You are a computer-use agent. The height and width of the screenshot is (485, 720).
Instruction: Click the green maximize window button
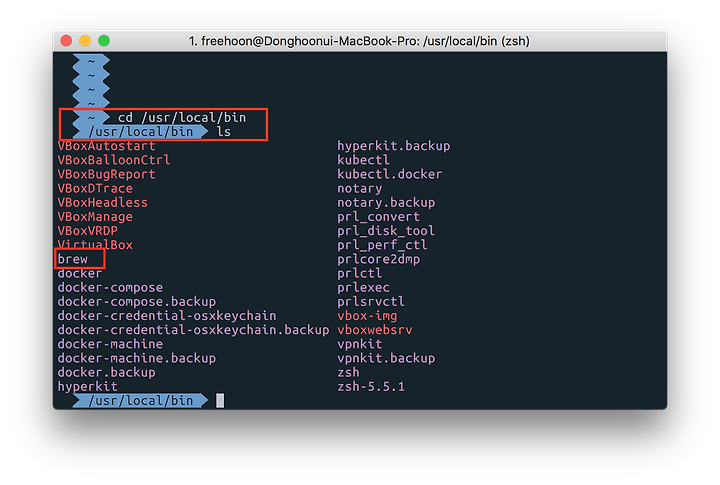pos(104,41)
